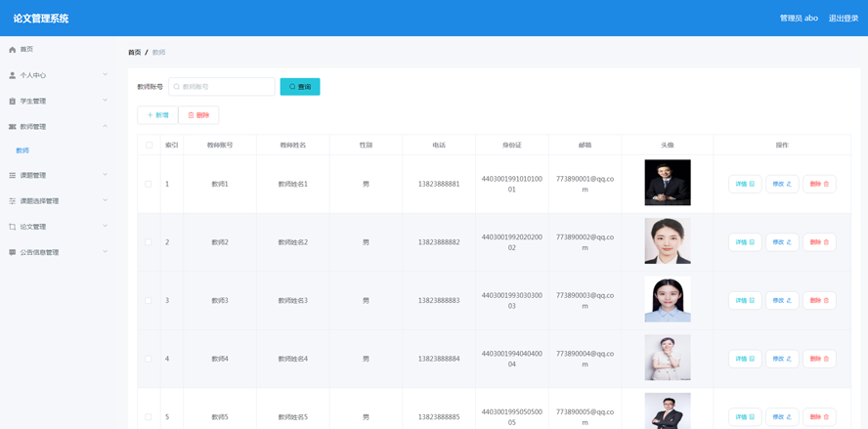868x429 pixels.
Task: Toggle the select-all checkbox in table header
Action: [x=150, y=145]
